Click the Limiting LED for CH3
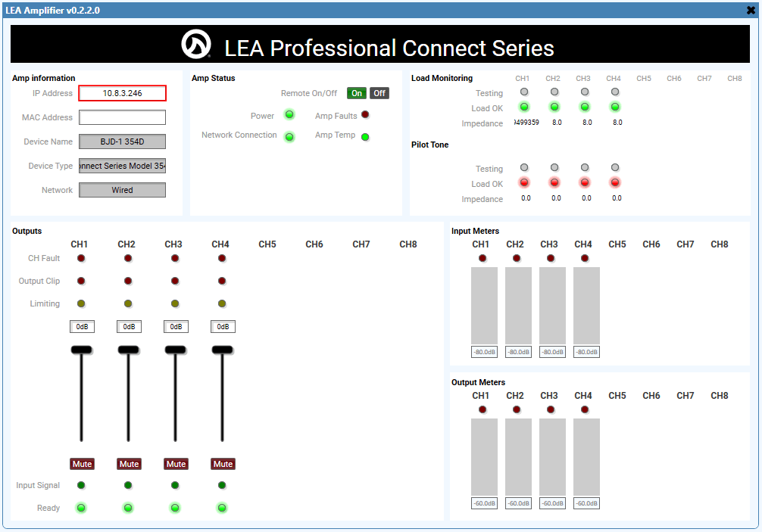 tap(175, 304)
